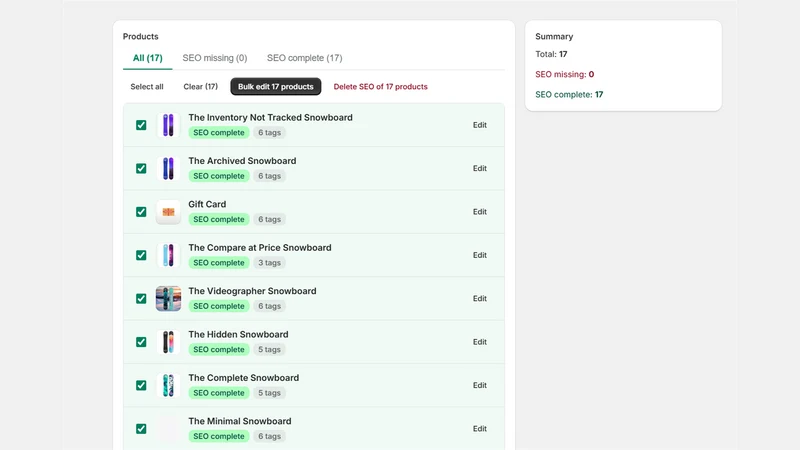Switch to the SEO missing (0) tab
Viewport: 800px width, 450px height.
click(215, 58)
